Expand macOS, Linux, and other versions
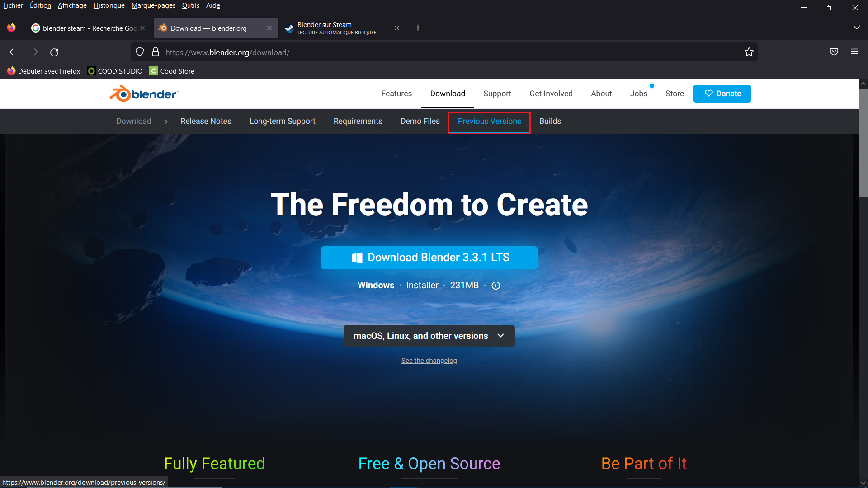The image size is (868, 488). [x=429, y=336]
